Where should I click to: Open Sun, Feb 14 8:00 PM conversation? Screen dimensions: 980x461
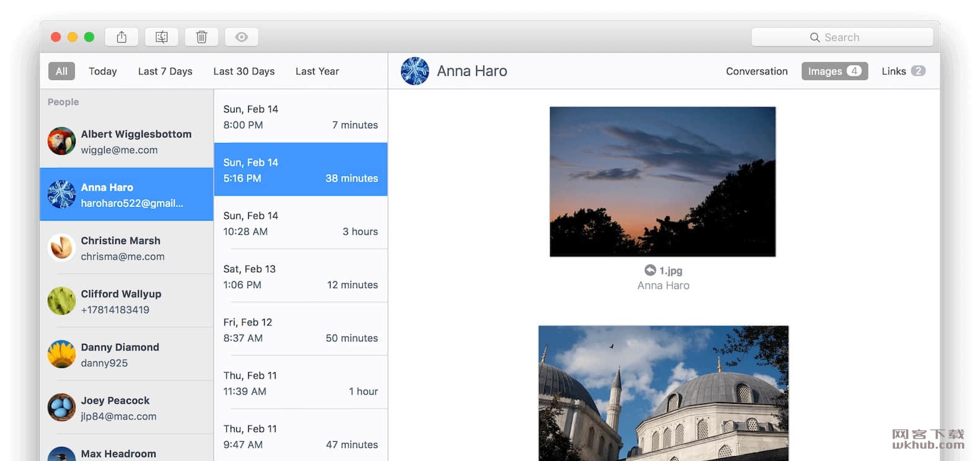tap(301, 116)
